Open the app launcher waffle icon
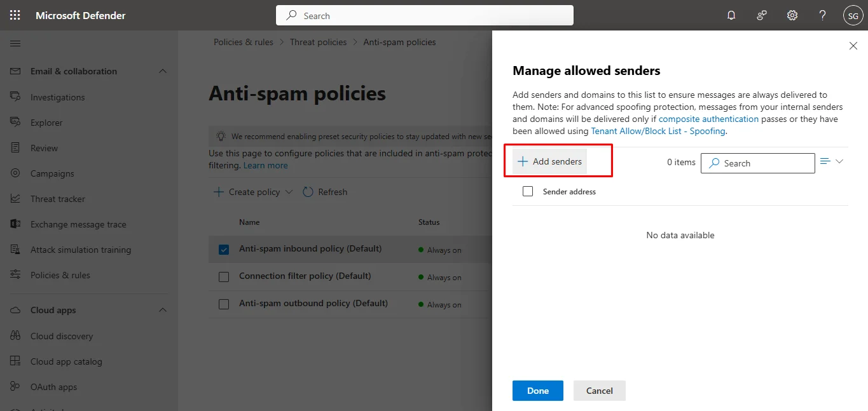 point(15,15)
